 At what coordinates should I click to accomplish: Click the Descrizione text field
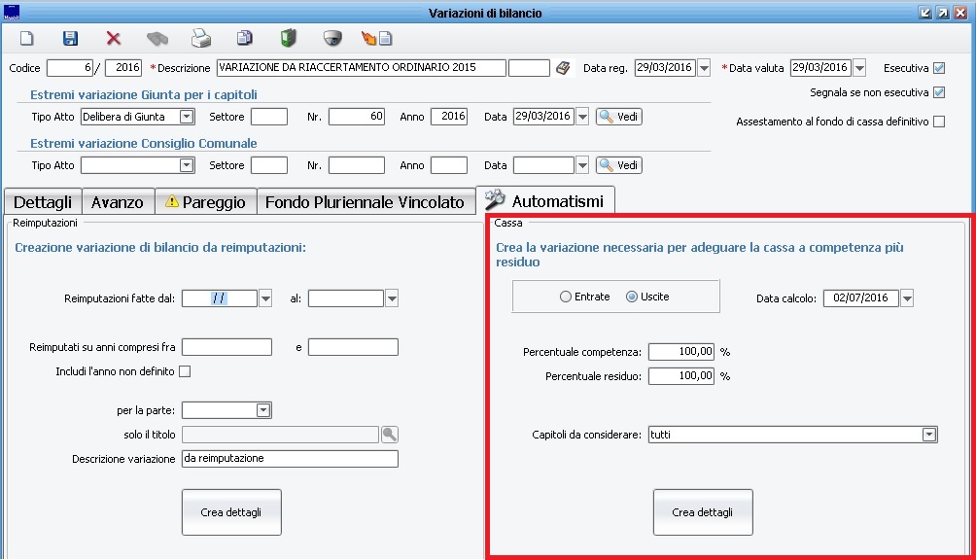point(361,68)
